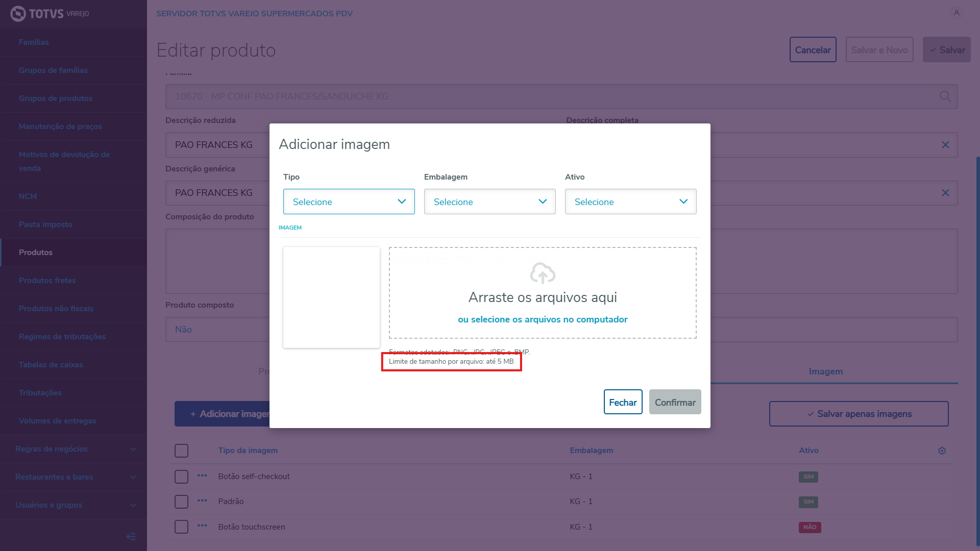Viewport: 980px width, 551px height.
Task: Open table column settings gear
Action: point(942,450)
